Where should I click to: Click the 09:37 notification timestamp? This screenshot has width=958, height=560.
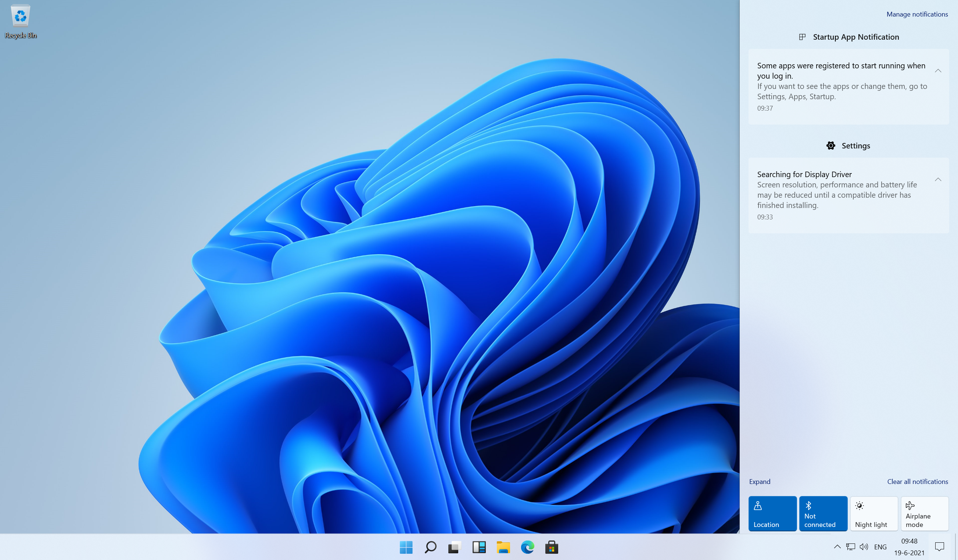point(765,108)
